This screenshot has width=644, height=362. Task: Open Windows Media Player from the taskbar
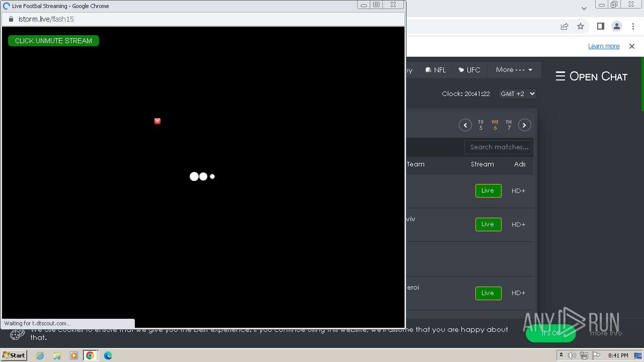(x=73, y=355)
